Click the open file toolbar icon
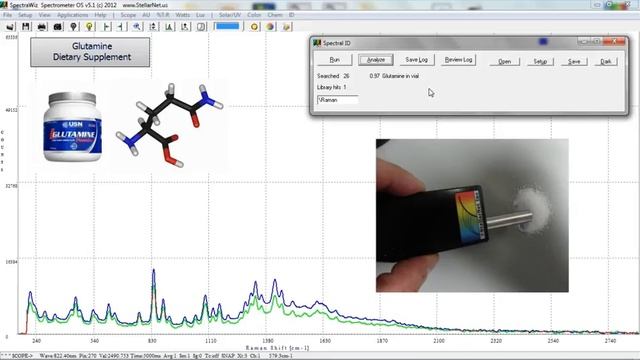Screen dimensions: 640x360 coord(10,27)
